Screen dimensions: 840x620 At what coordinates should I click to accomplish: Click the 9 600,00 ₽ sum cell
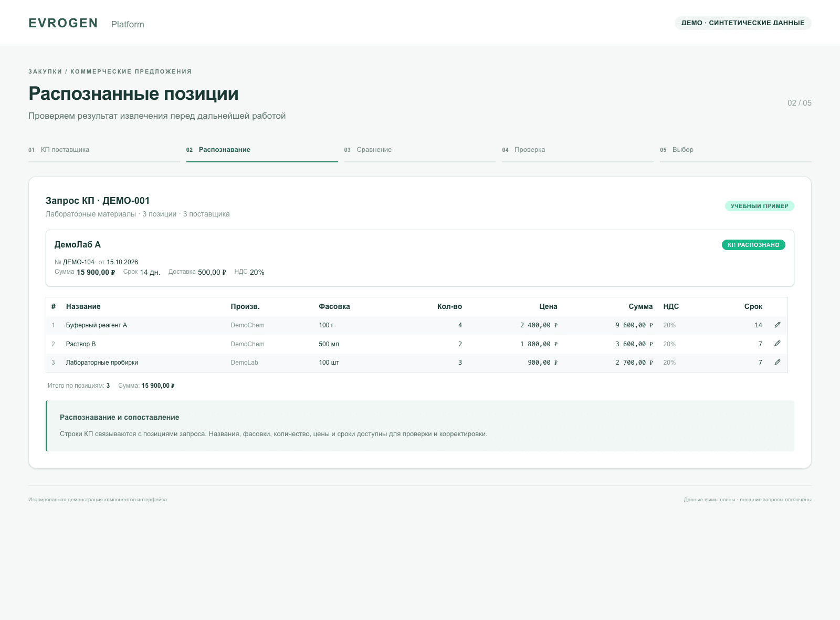click(634, 325)
